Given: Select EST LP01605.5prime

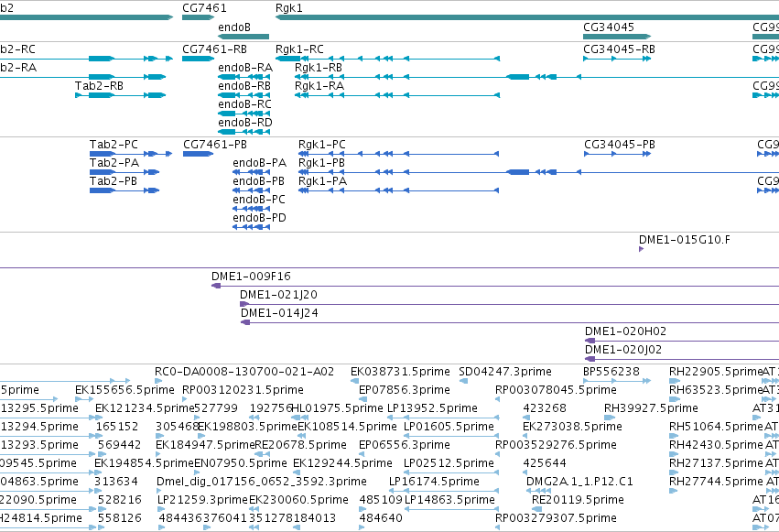Looking at the screenshot, I should point(449,428).
